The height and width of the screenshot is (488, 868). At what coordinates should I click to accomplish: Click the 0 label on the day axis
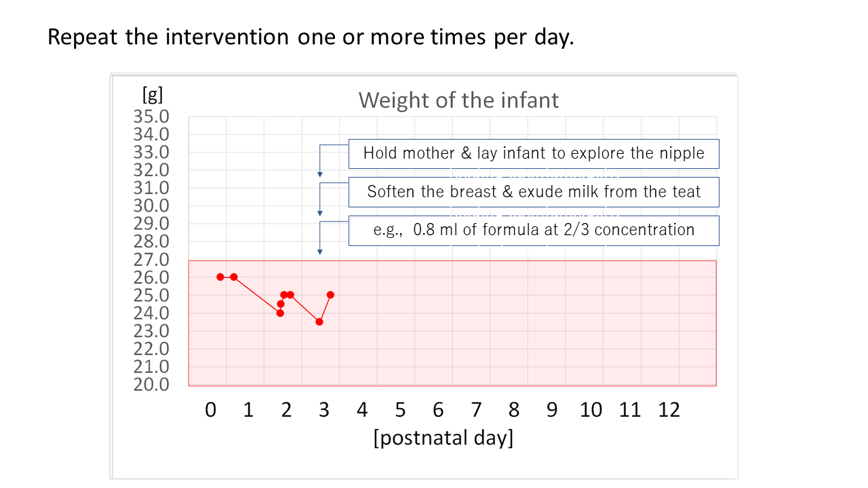pos(211,409)
